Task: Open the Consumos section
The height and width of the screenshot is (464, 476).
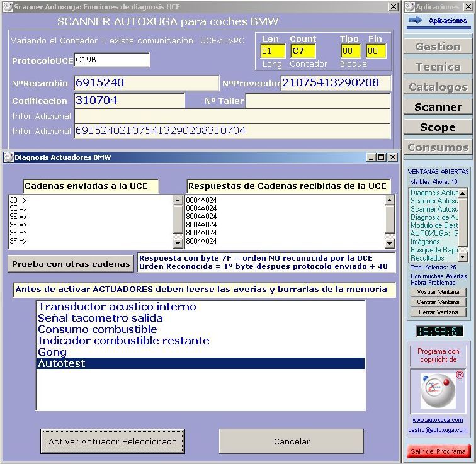Action: coord(438,147)
